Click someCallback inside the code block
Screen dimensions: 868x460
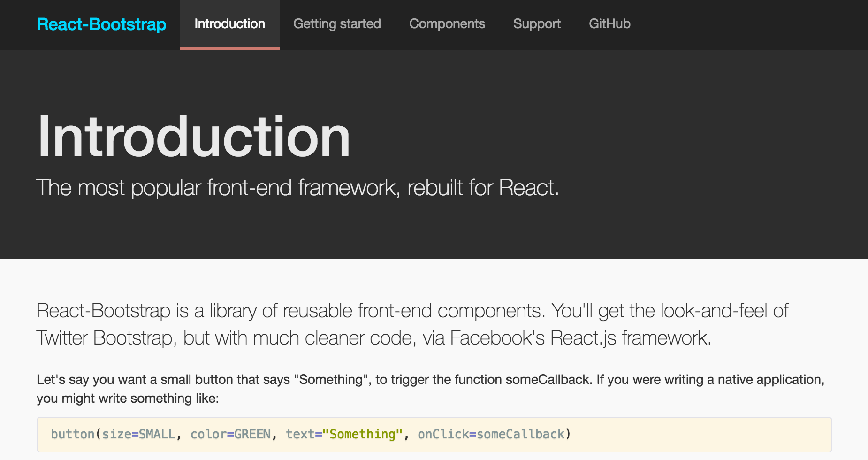(x=520, y=434)
